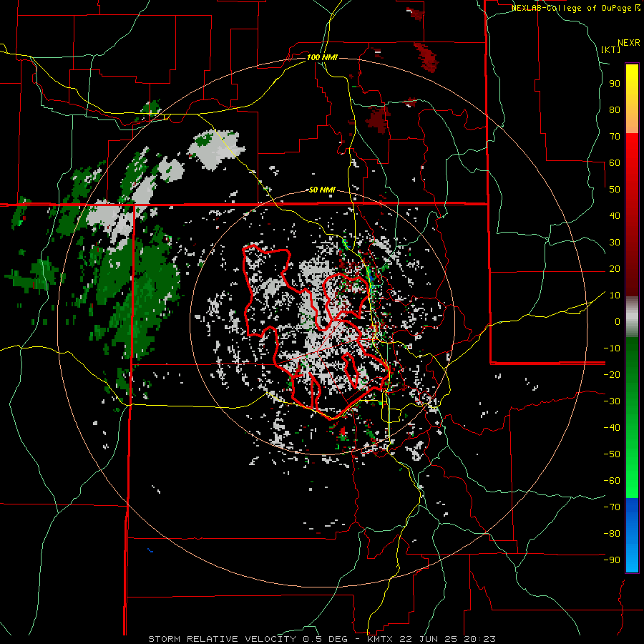Click the positive "60" velocity scale label
The width and height of the screenshot is (644, 644).
point(615,162)
